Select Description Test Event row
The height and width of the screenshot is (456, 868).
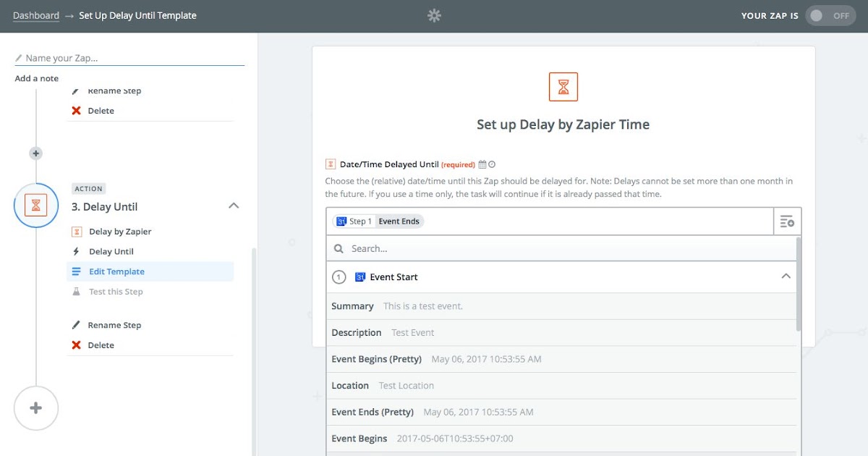tap(561, 333)
